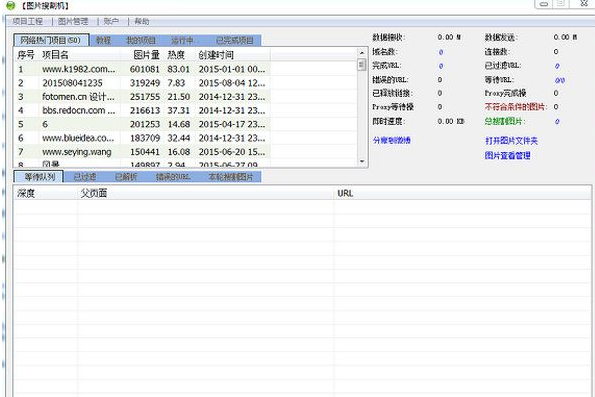The width and height of the screenshot is (595, 397).
Task: Click project list scrollbar up arrow
Action: tap(362, 53)
